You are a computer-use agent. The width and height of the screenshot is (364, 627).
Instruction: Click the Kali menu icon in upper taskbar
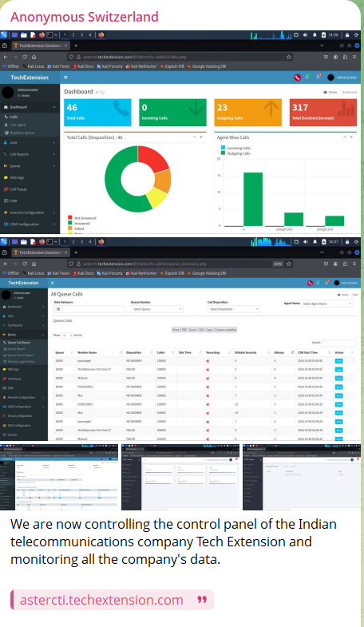coord(4,35)
